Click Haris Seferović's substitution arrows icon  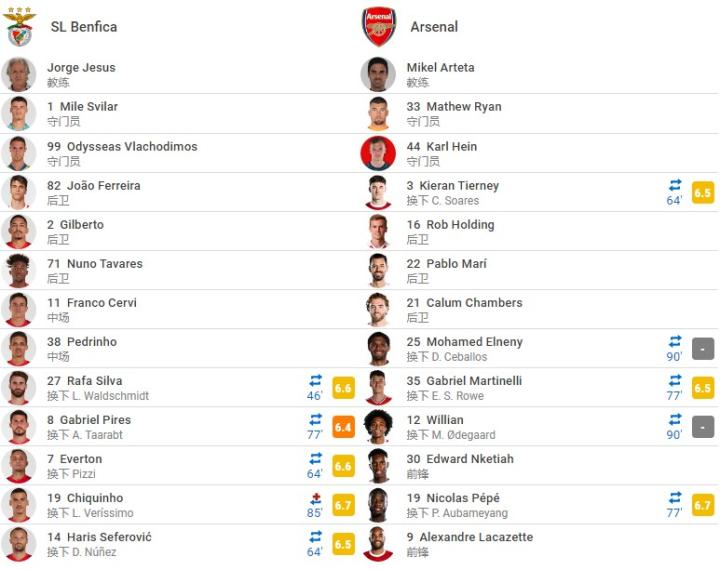click(316, 537)
